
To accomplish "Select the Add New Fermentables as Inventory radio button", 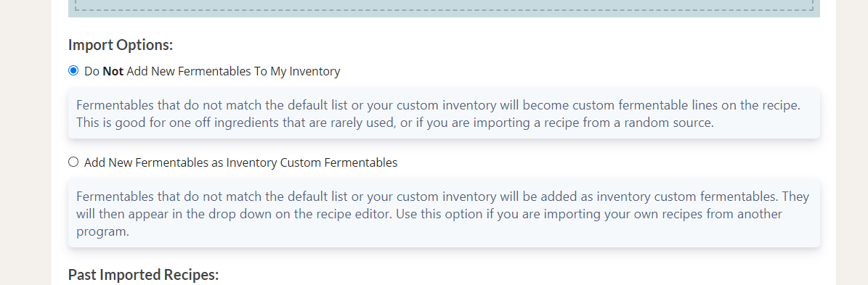I will click(x=73, y=162).
